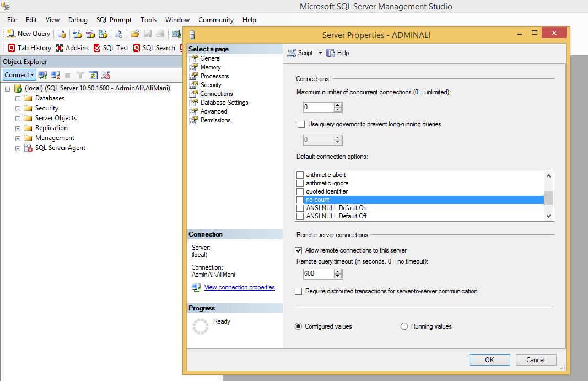
Task: Click the maximum concurrent connections field
Action: click(x=319, y=108)
